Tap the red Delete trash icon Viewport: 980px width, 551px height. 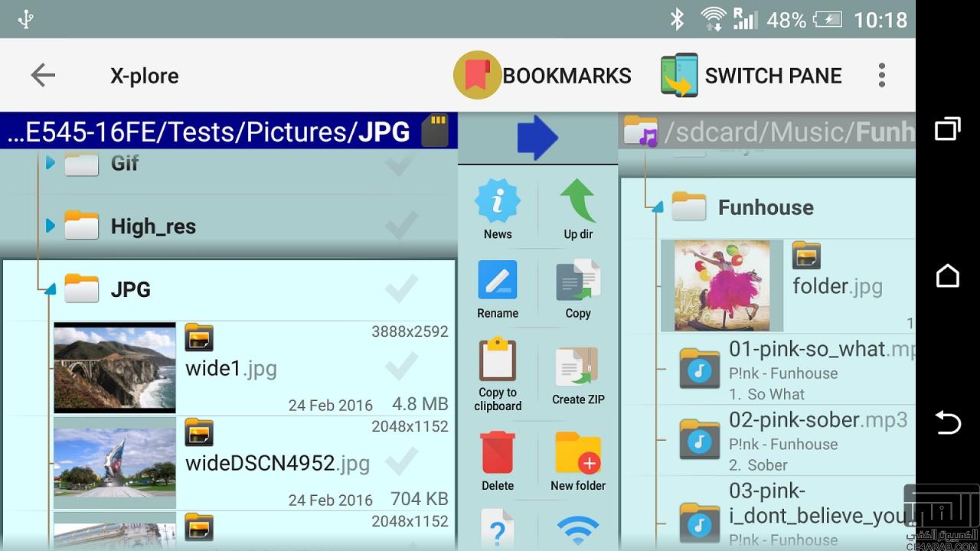click(498, 452)
